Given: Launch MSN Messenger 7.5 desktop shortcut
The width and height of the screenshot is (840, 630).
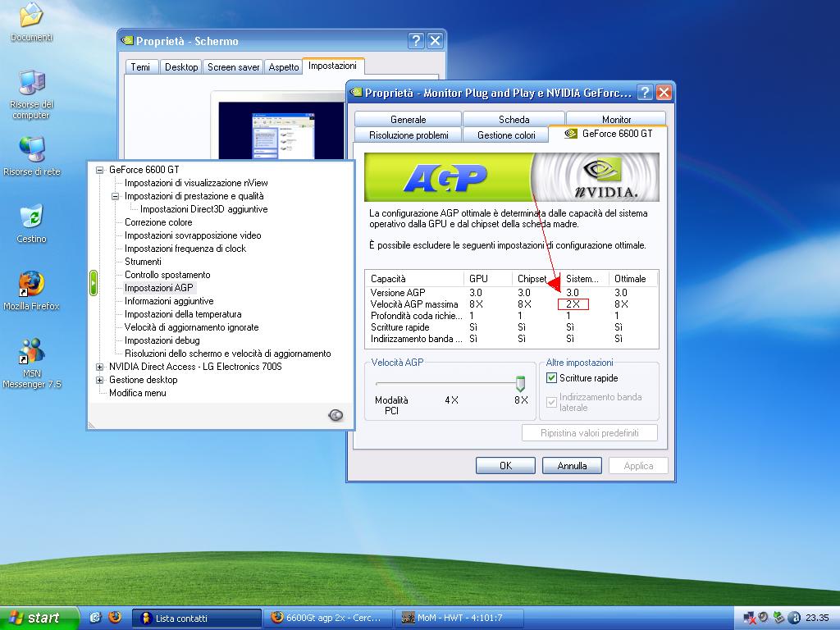Looking at the screenshot, I should pyautogui.click(x=32, y=351).
